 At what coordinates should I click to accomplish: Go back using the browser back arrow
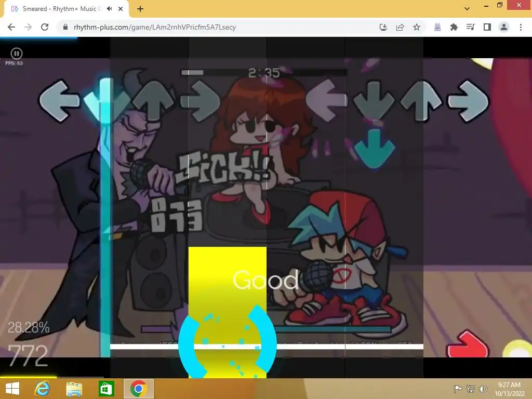11,27
